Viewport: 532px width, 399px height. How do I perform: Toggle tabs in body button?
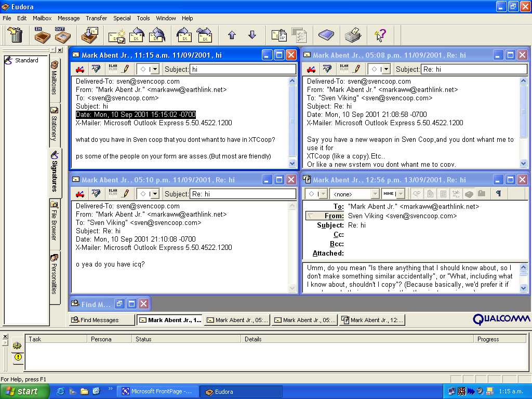(456, 194)
